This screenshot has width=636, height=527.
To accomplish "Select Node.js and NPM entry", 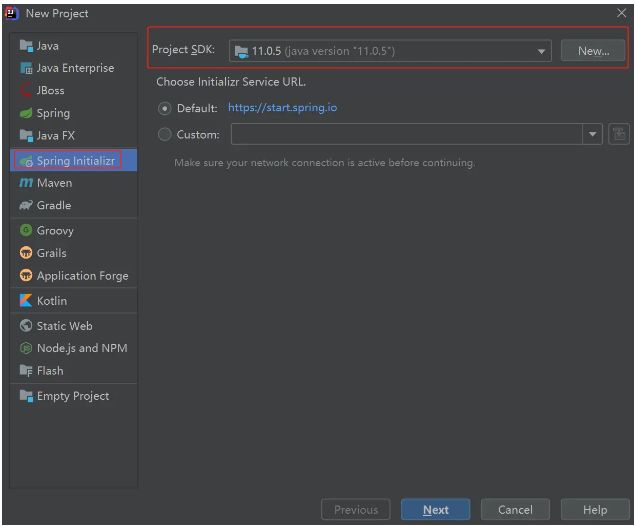I will 73,348.
